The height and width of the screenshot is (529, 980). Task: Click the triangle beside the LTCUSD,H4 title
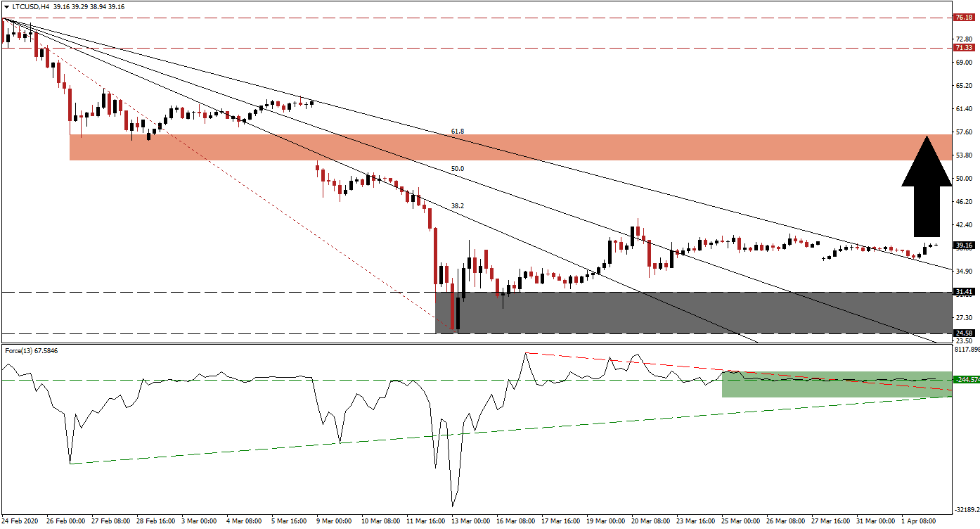coord(6,6)
